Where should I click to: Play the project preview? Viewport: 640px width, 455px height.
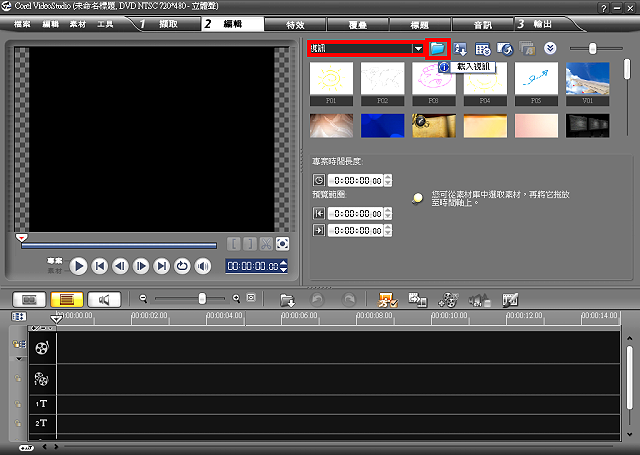coord(78,266)
